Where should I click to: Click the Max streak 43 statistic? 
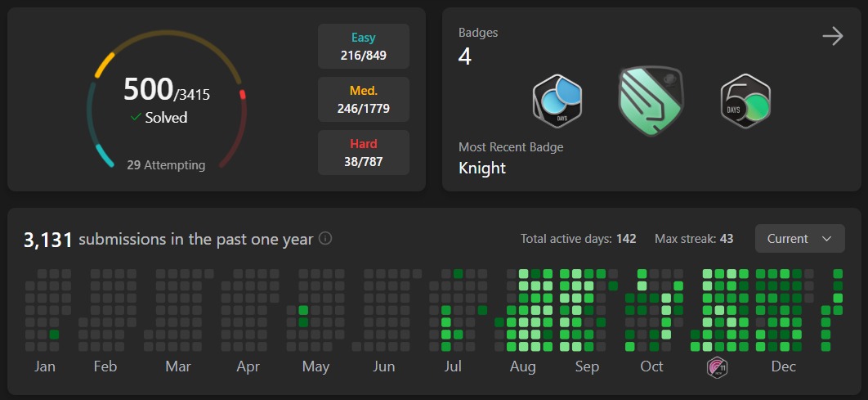pyautogui.click(x=693, y=239)
